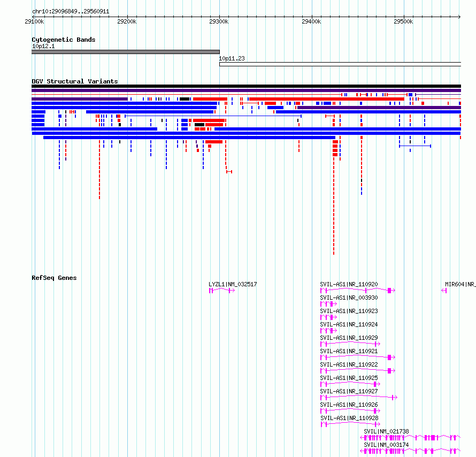Open the SVIL-AS1|NR_110924 transcript label
The height and width of the screenshot is (457, 476).
click(x=349, y=324)
